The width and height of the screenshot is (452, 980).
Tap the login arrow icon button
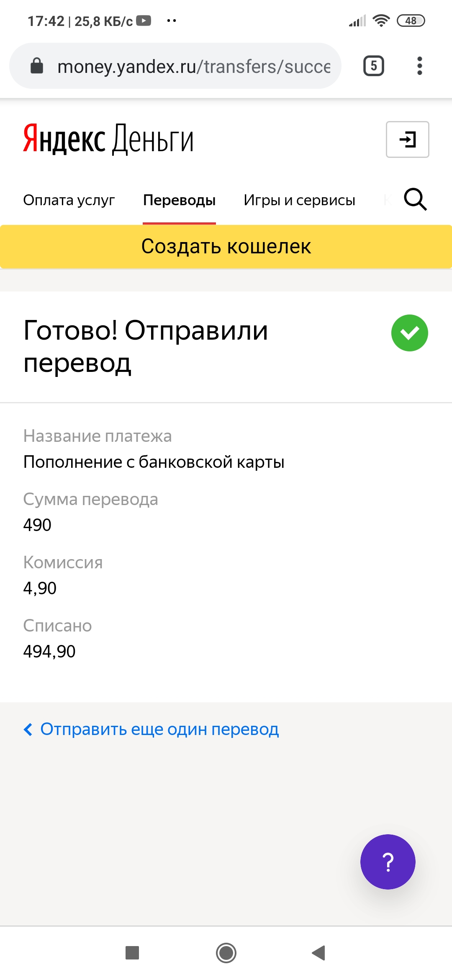(x=407, y=139)
